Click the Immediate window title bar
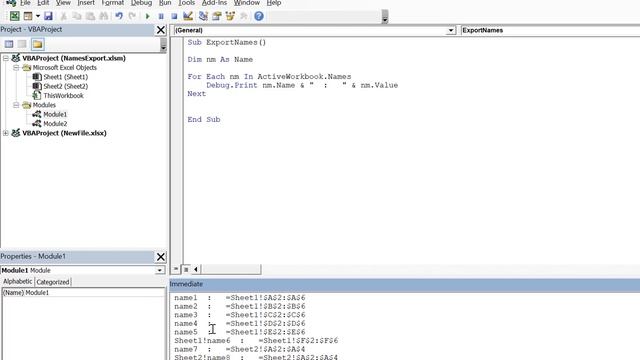Image resolution: width=640 pixels, height=360 pixels. click(404, 284)
